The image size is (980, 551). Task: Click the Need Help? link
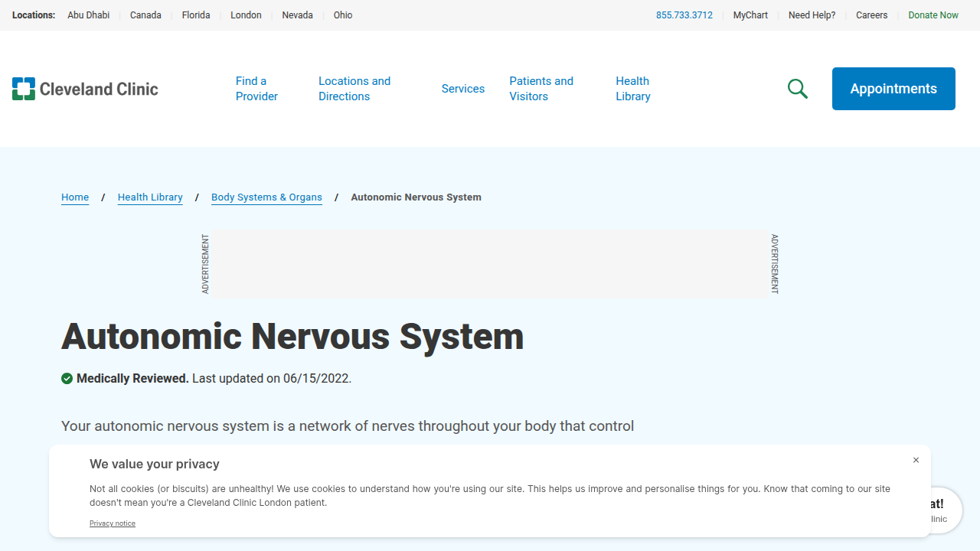812,15
